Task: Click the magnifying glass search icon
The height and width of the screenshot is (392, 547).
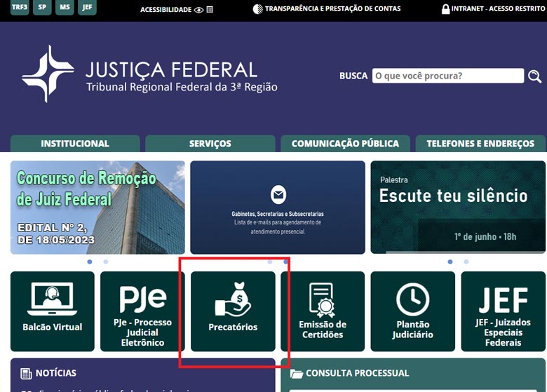Action: 534,76
